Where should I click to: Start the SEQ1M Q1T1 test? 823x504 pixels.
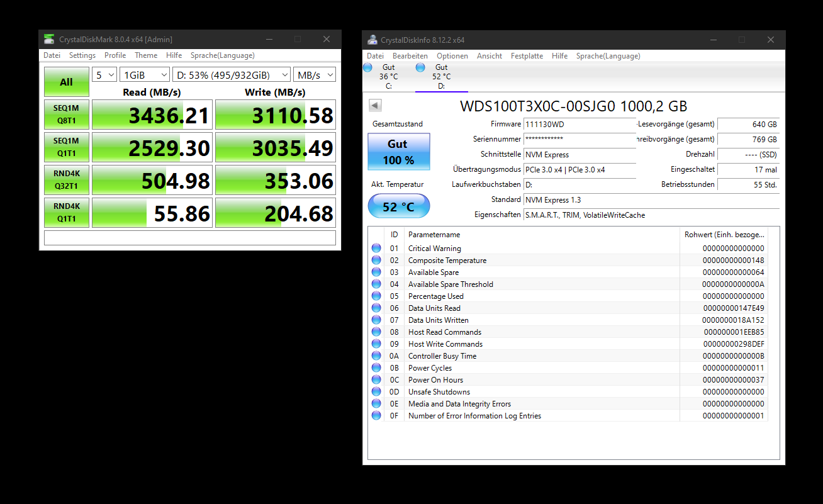pyautogui.click(x=66, y=147)
